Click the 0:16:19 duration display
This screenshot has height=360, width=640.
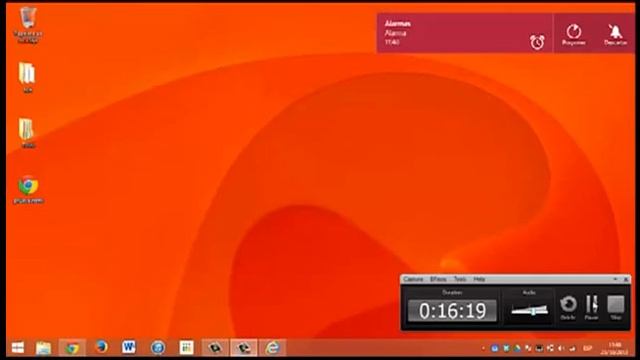click(452, 311)
